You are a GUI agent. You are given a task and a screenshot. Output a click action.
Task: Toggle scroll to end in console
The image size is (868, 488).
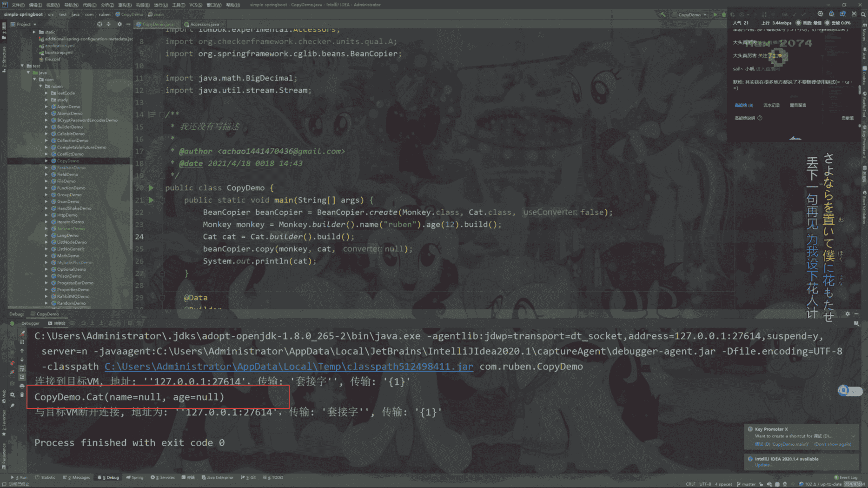[x=22, y=377]
